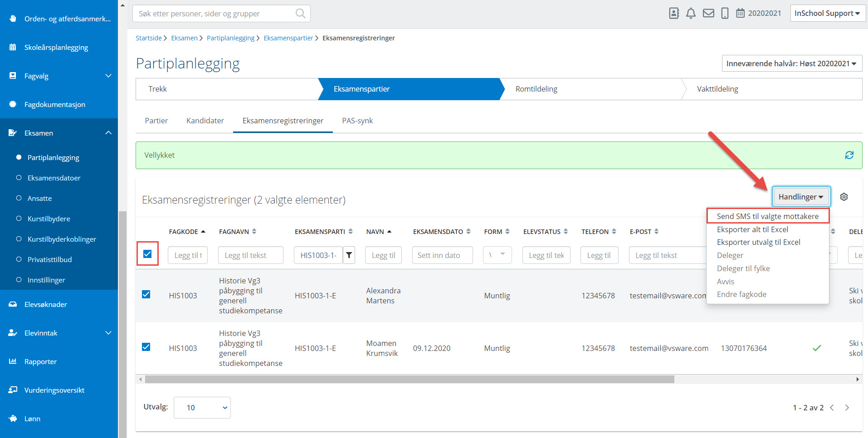This screenshot has width=868, height=438.
Task: Click the calendar icon beside 20202021
Action: click(740, 13)
